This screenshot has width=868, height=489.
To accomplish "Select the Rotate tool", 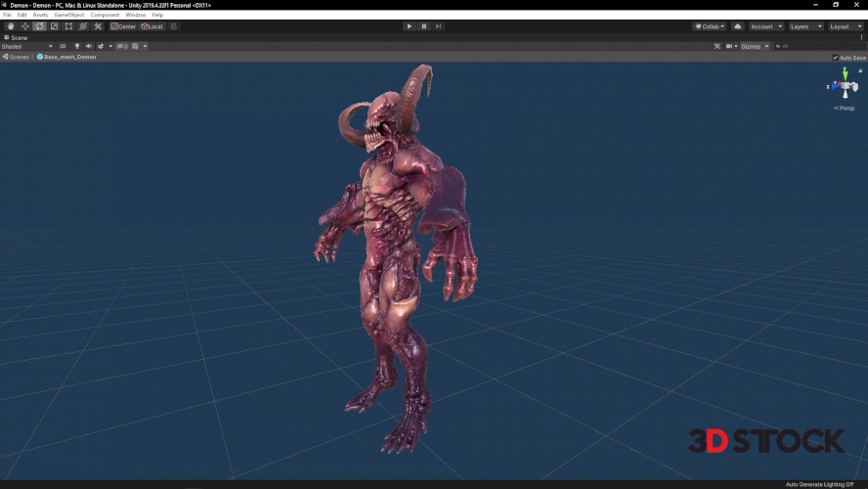I will tap(39, 26).
